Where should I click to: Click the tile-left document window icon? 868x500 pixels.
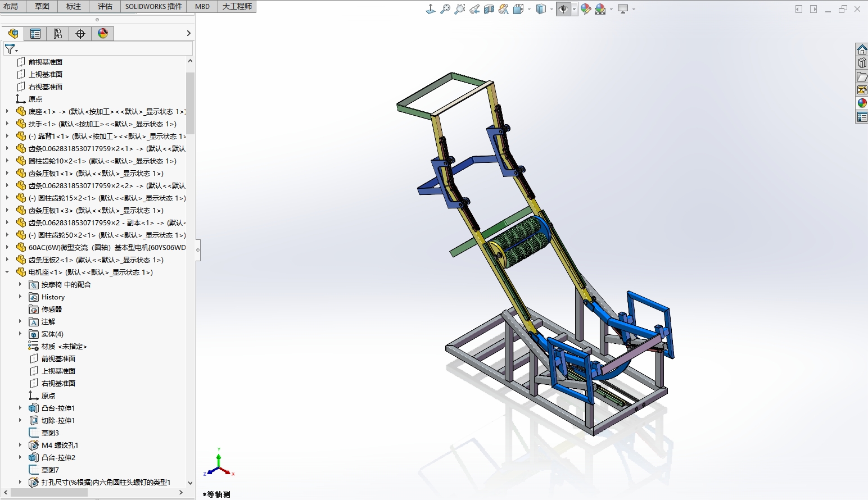(x=799, y=9)
